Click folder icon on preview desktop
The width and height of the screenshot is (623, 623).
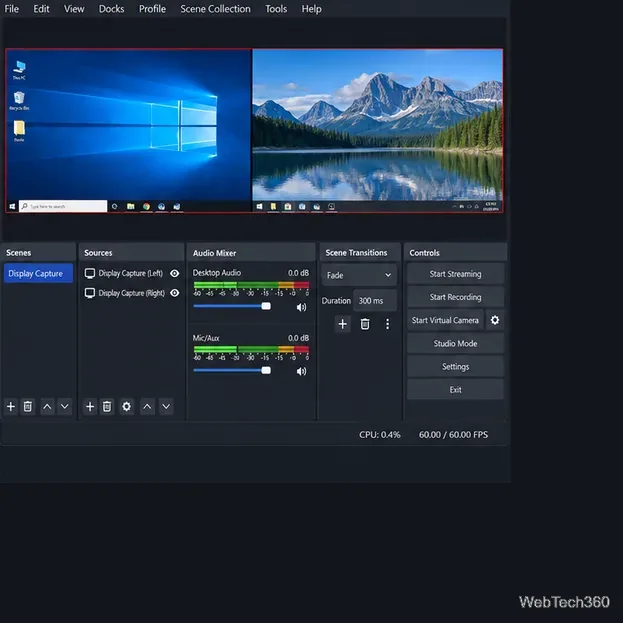click(19, 131)
